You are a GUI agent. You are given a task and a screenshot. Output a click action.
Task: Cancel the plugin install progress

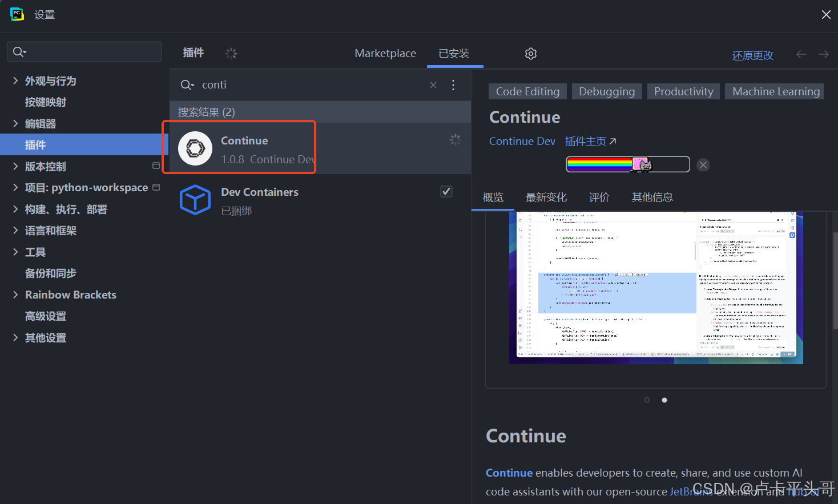click(703, 165)
